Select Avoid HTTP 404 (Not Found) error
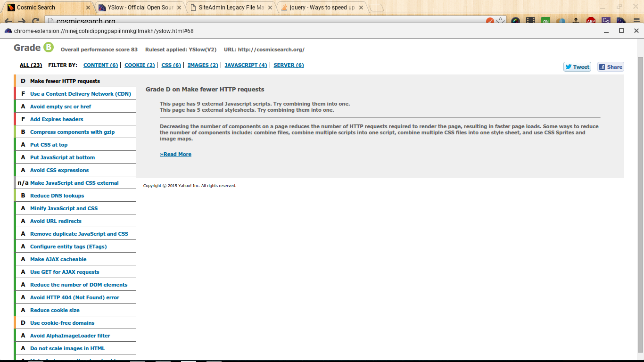Screen dimensions: 644x362 (75, 297)
